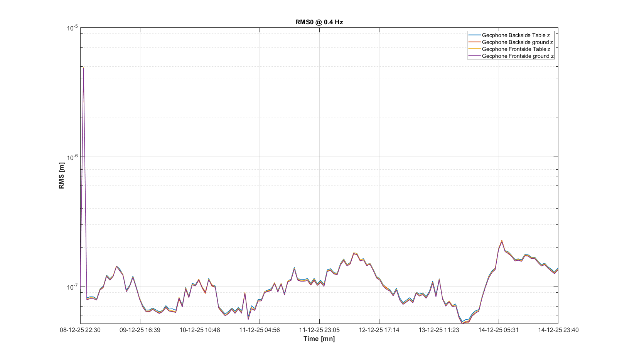Click purple line sample in legend
The height and width of the screenshot is (364, 617).
[x=474, y=56]
